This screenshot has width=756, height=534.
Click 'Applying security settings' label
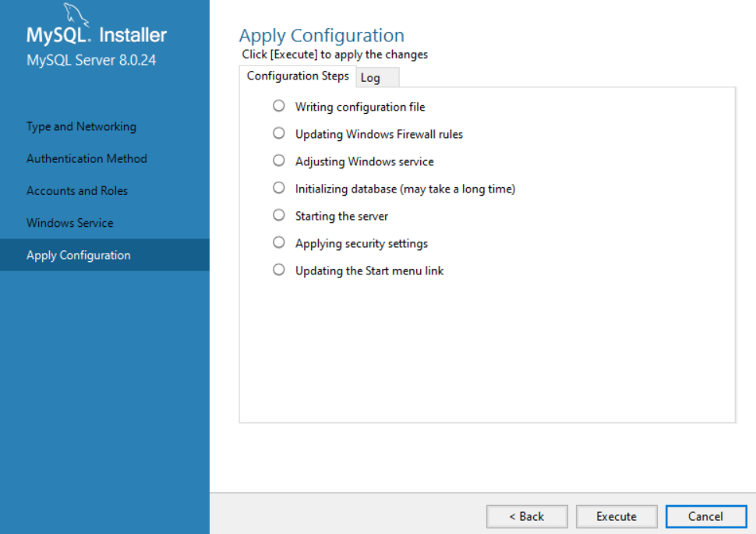point(362,243)
